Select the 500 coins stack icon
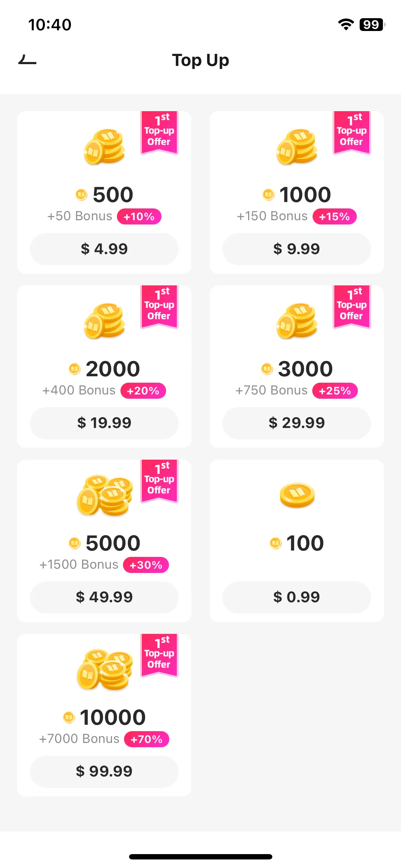401x868 pixels. coord(104,147)
